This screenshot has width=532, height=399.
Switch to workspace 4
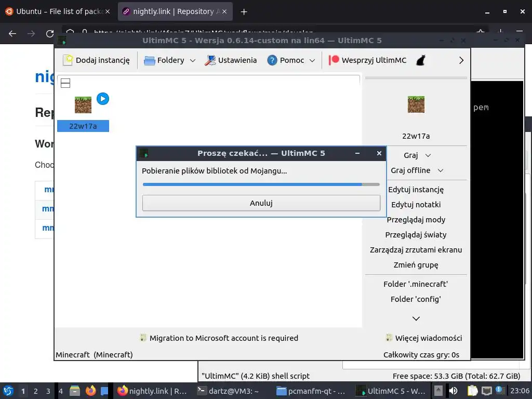(x=61, y=391)
